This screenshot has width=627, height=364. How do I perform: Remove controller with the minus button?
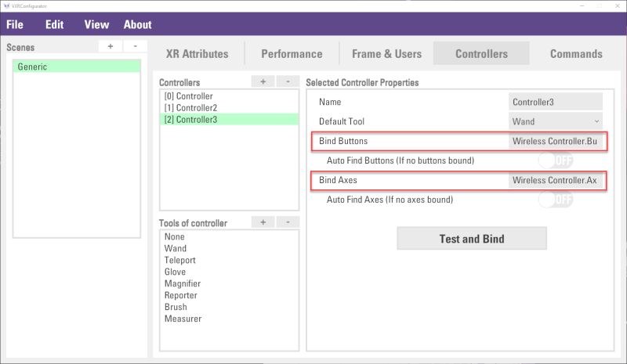click(x=288, y=81)
